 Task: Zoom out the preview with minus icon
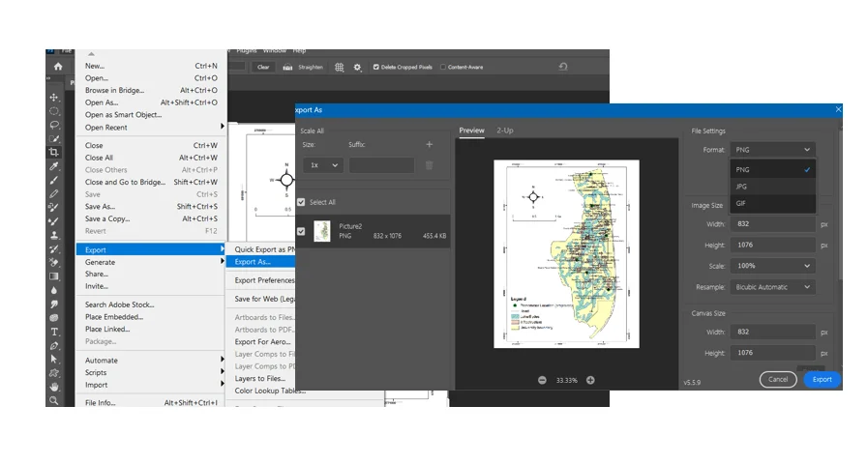pyautogui.click(x=542, y=380)
